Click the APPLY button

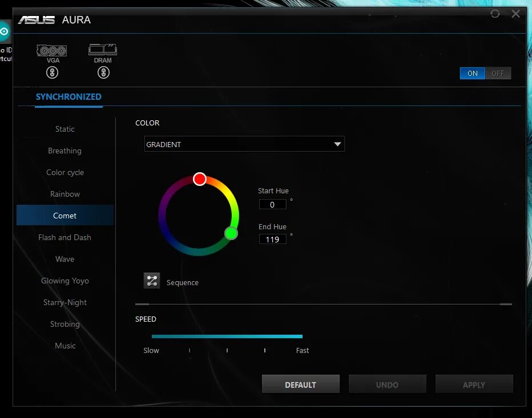(474, 384)
